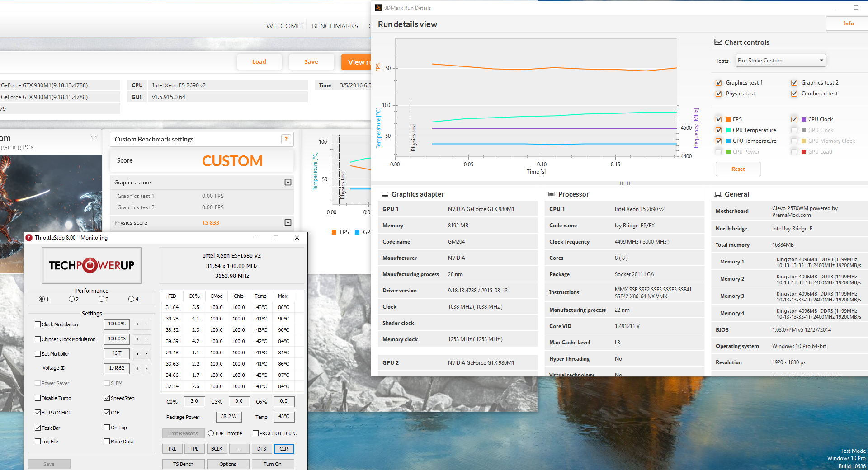Screen dimensions: 868x470
Task: Click the 3DMark Run Details window icon
Action: (x=378, y=8)
